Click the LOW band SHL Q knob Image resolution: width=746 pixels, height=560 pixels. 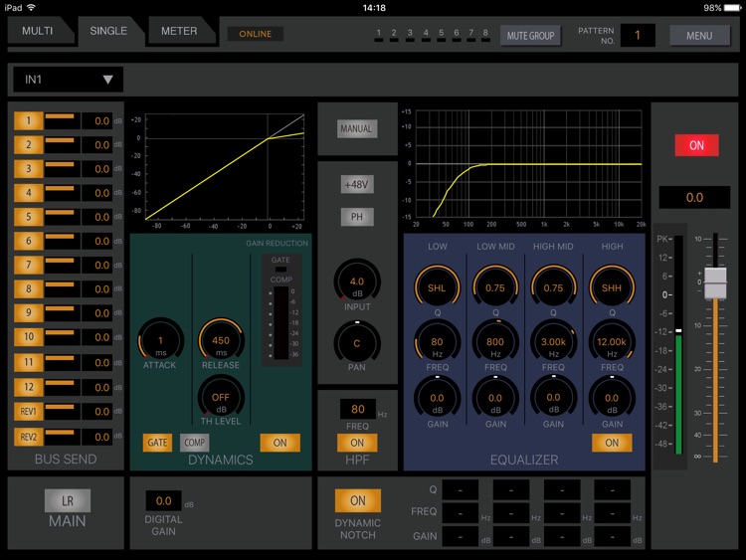pyautogui.click(x=437, y=287)
